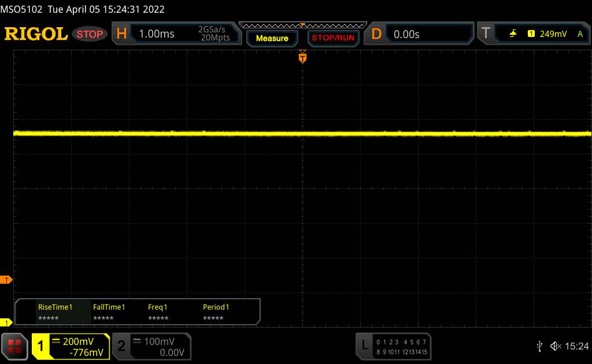This screenshot has height=364, width=592.
Task: Open the red grid function navigation icon
Action: pyautogui.click(x=14, y=346)
